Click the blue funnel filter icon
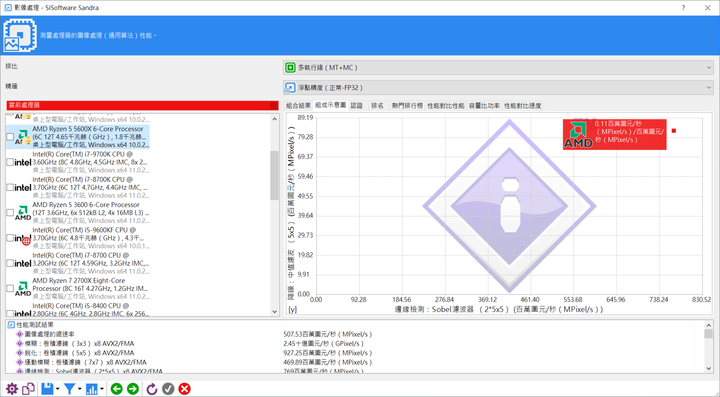720x397 pixels. tap(69, 389)
